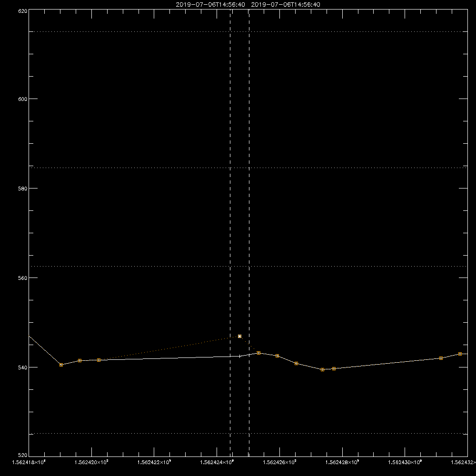This screenshot has width=476, height=476.
Task: Select the second data marker from the left
Action: (80, 361)
